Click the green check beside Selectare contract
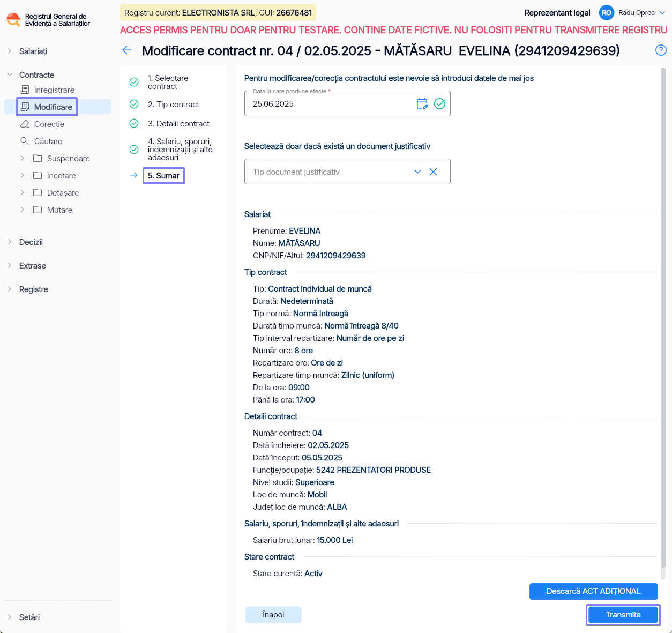 pos(134,82)
